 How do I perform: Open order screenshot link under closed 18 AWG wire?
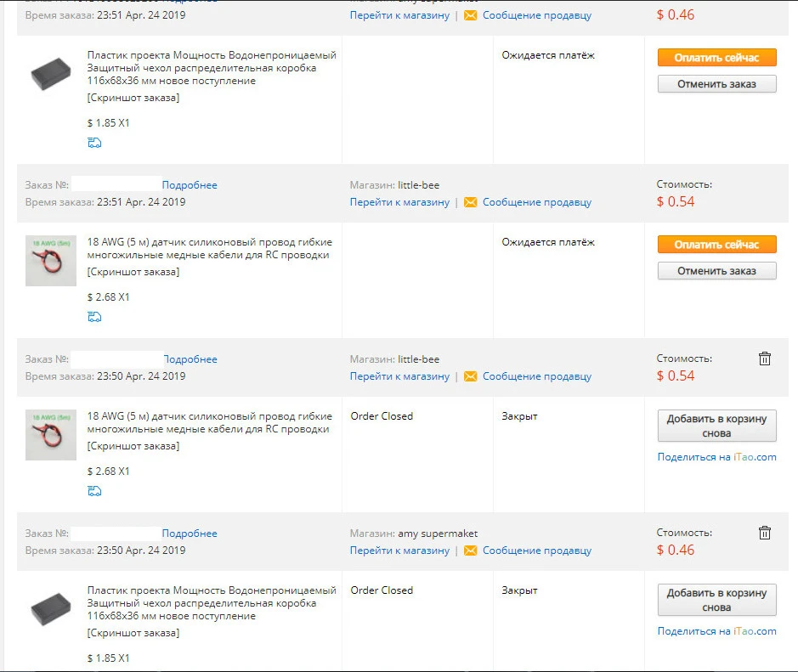pos(133,446)
